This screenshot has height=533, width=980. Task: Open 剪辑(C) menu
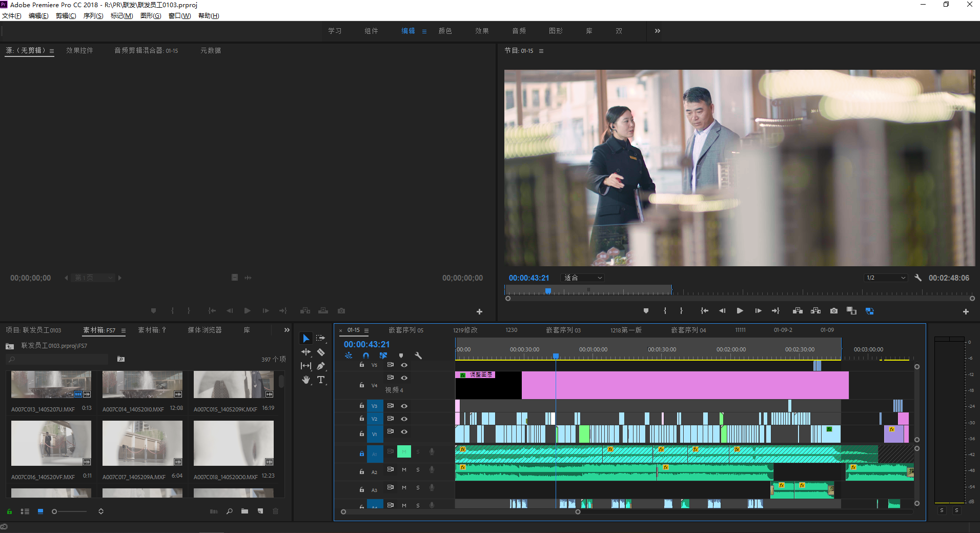point(66,16)
